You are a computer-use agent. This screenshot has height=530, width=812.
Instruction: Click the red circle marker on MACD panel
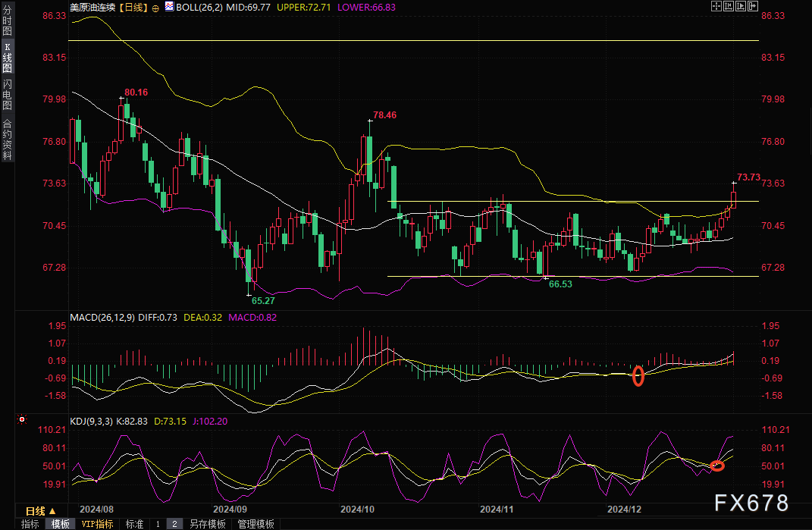638,375
